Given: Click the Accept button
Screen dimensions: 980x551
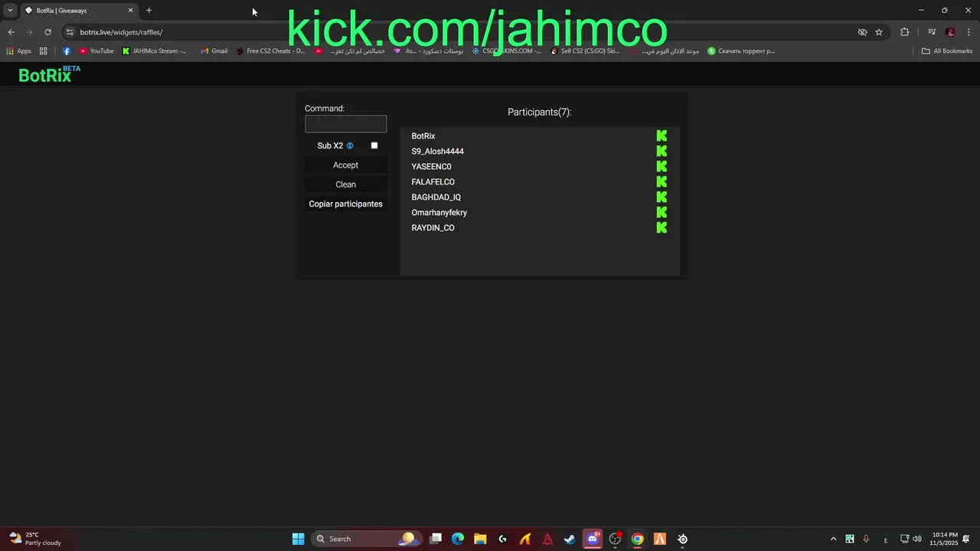Looking at the screenshot, I should click(345, 165).
